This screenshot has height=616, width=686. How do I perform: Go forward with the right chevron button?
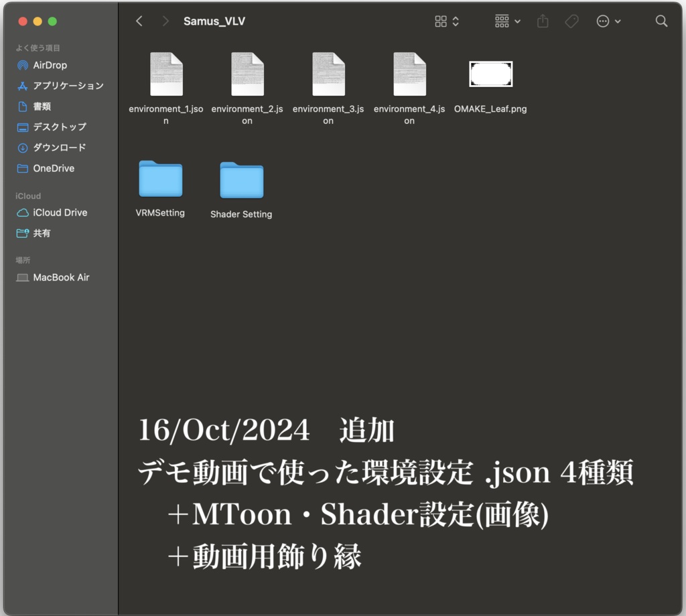tap(165, 21)
